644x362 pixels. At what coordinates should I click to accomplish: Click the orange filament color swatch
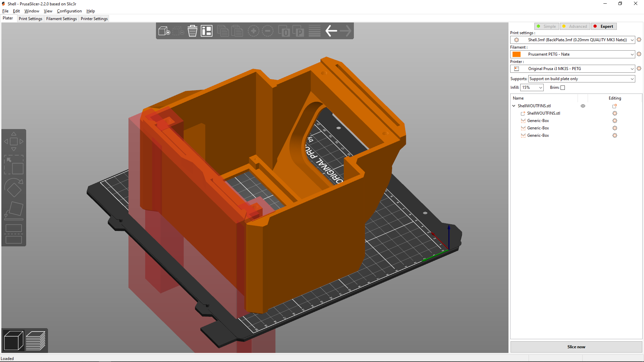517,54
